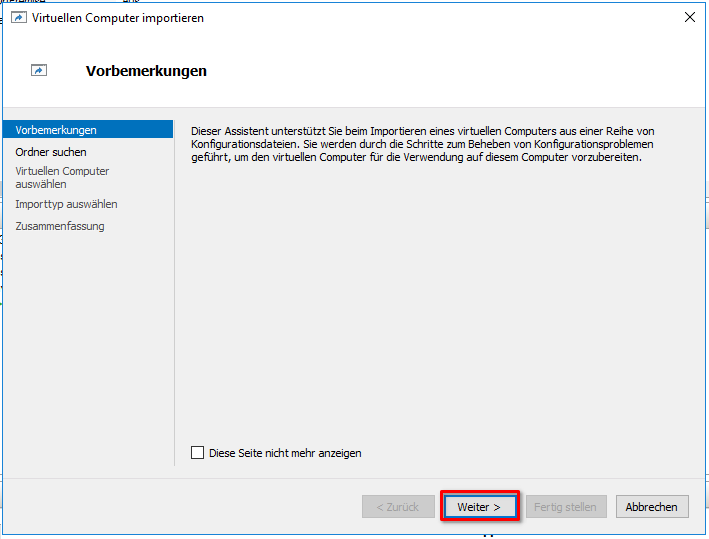
Task: Click the Diese Seite nicht mehr anzeigen label text
Action: click(285, 453)
